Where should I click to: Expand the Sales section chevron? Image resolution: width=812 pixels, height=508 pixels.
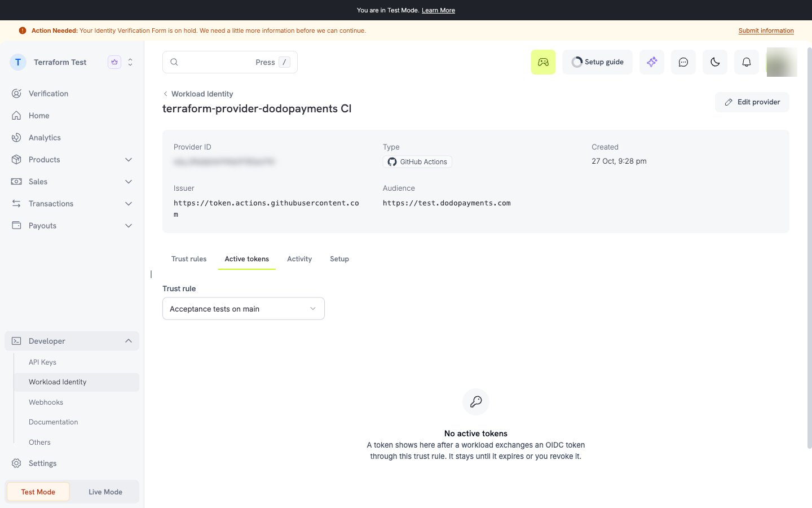(129, 182)
